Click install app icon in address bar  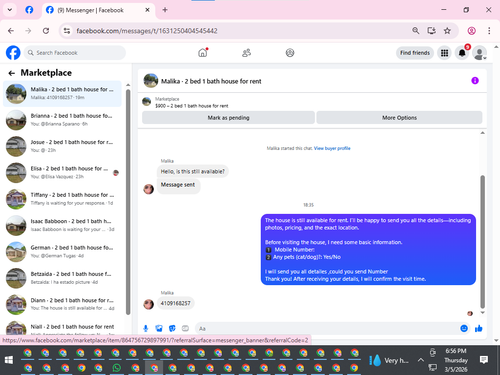coord(431,31)
